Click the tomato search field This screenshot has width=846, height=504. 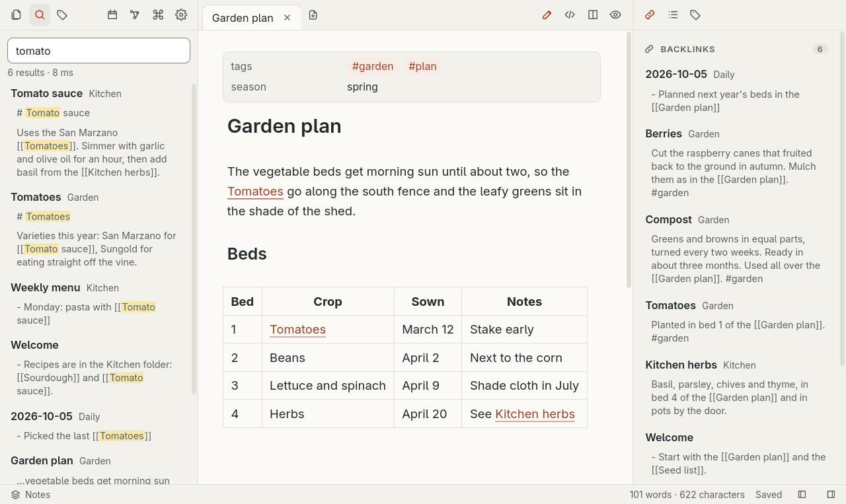tap(98, 51)
